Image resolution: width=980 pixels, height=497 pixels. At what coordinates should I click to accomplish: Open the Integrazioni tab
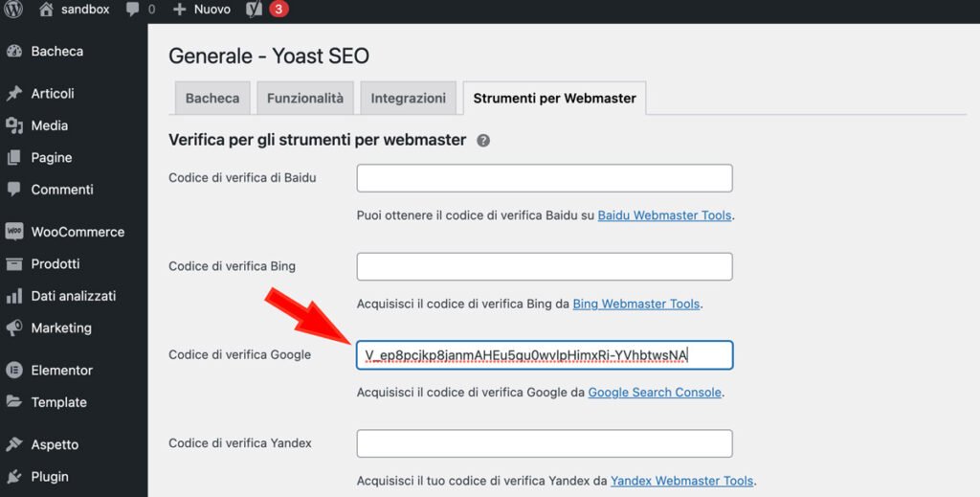(408, 98)
